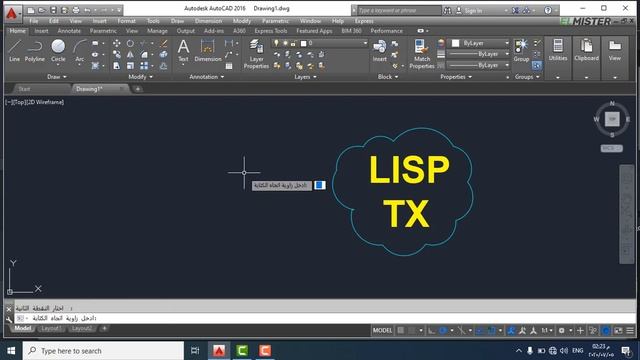Viewport: 640px width, 360px height.
Task: Expand the Block panel
Action: click(x=388, y=77)
